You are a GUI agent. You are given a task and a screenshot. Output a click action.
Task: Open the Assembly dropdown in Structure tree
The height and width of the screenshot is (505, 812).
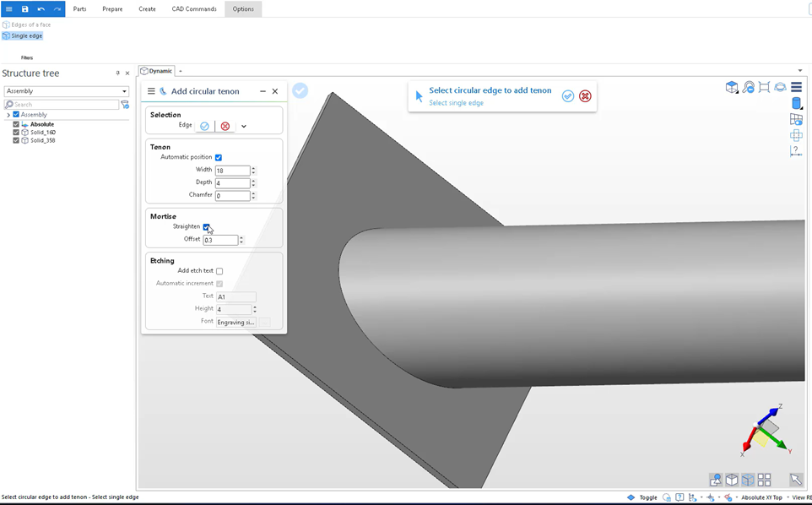tap(66, 91)
